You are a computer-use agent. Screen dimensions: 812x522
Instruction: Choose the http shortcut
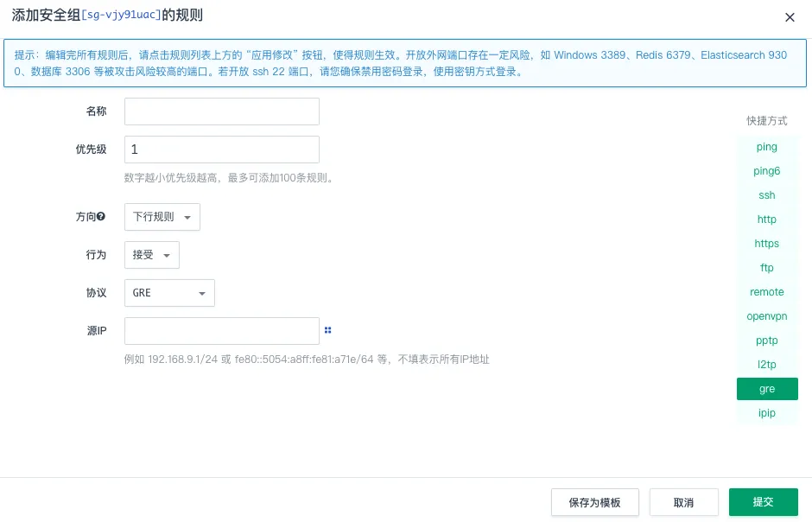766,220
